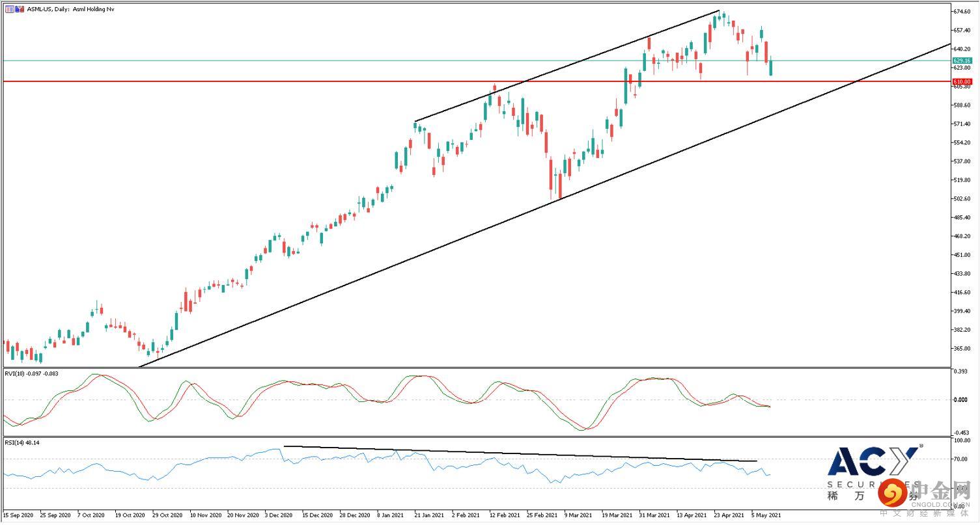Click the 382.20 price axis label
Screen dimensions: 980x525
click(962, 330)
